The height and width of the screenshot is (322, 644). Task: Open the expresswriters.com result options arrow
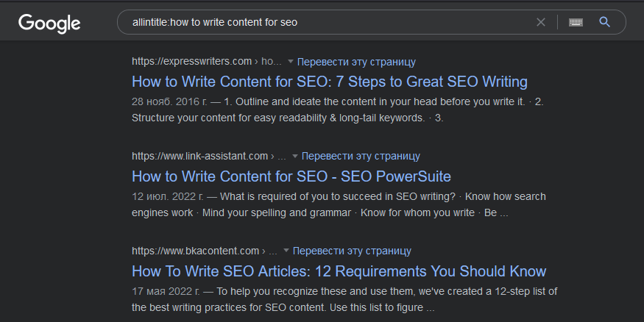tap(291, 62)
